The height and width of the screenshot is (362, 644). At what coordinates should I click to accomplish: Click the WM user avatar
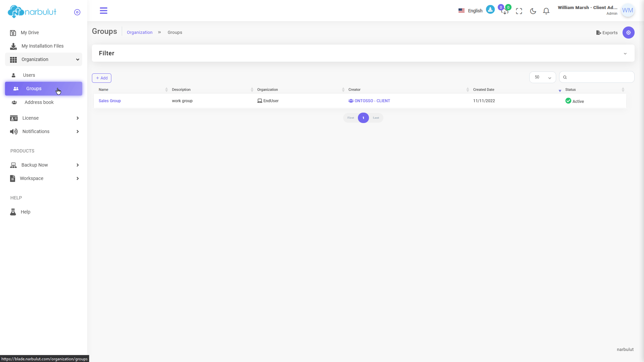click(628, 10)
